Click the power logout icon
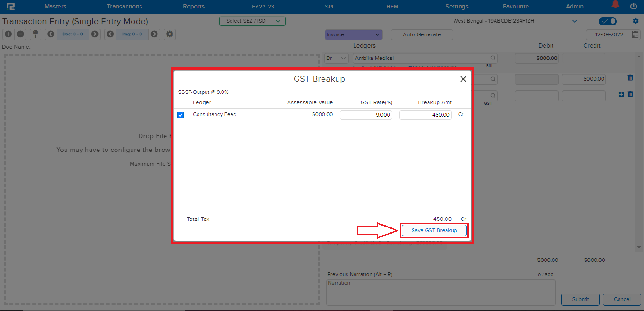The height and width of the screenshot is (311, 644). [x=633, y=6]
